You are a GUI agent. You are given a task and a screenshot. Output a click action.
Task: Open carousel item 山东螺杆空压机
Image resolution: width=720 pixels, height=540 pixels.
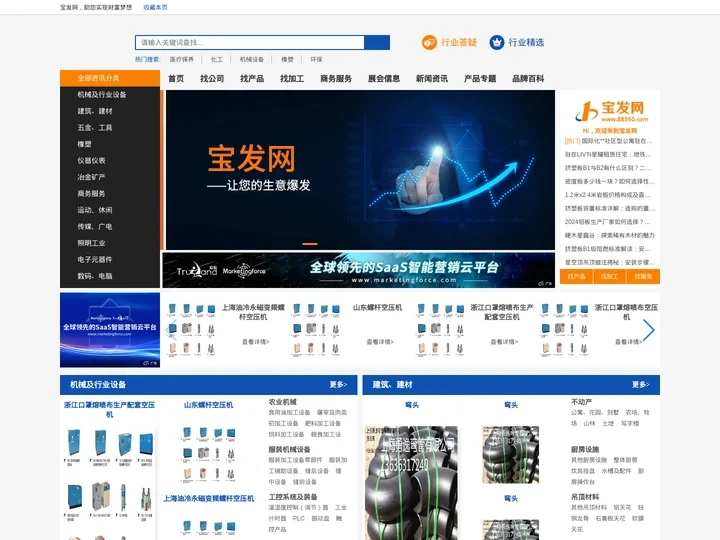[x=377, y=308]
